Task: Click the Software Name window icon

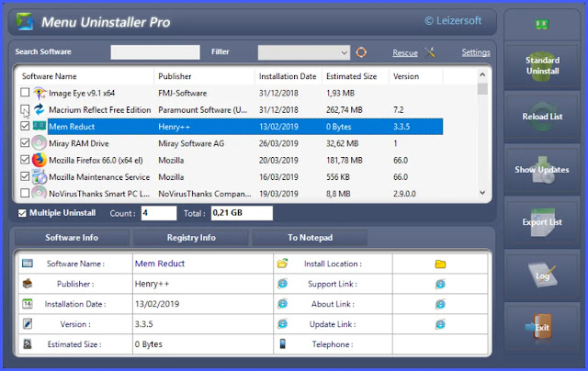Action: pyautogui.click(x=28, y=264)
